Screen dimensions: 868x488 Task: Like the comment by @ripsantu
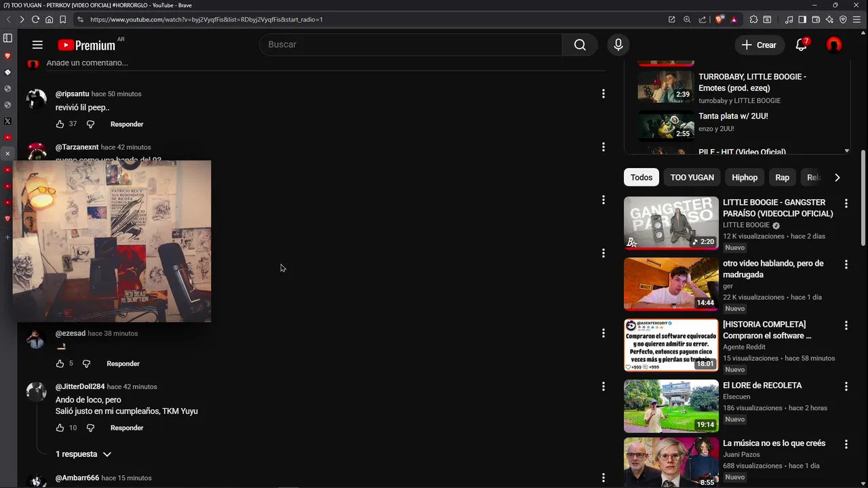(60, 124)
